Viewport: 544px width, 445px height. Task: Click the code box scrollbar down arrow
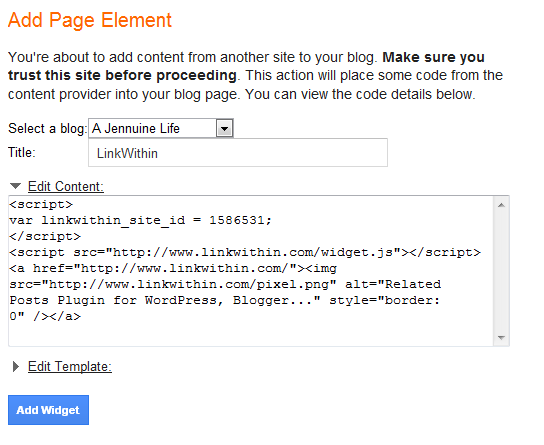point(501,337)
